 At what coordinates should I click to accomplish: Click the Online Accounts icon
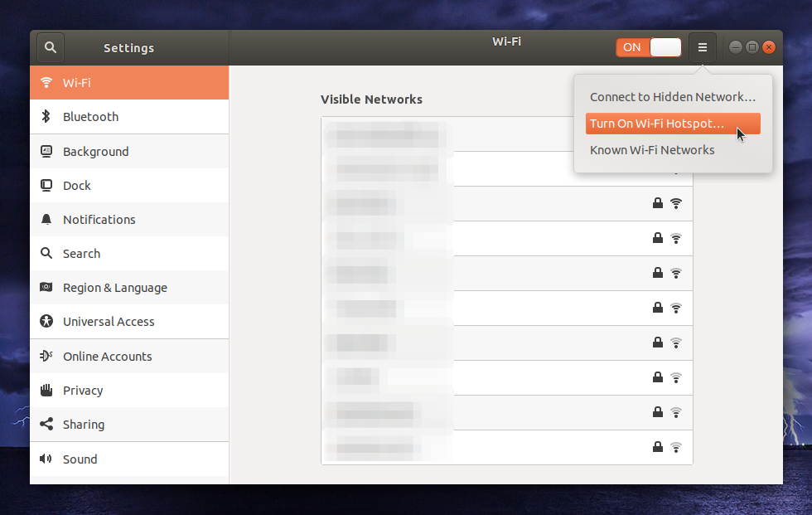[46, 356]
